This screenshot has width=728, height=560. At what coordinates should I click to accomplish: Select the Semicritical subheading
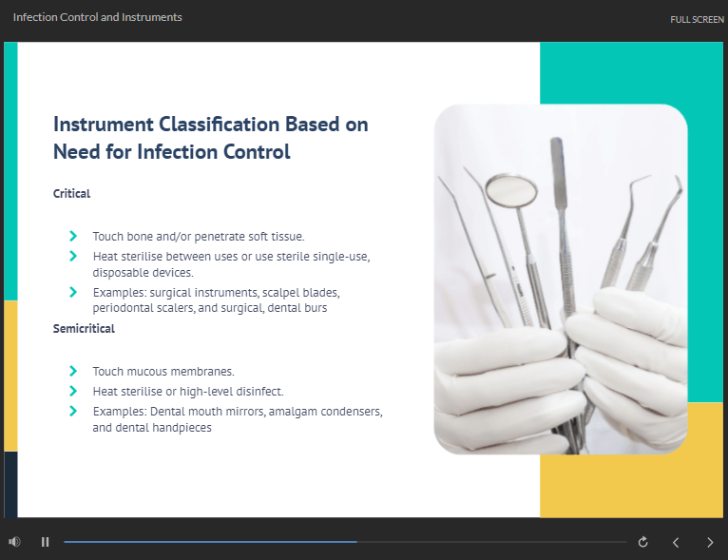click(84, 329)
